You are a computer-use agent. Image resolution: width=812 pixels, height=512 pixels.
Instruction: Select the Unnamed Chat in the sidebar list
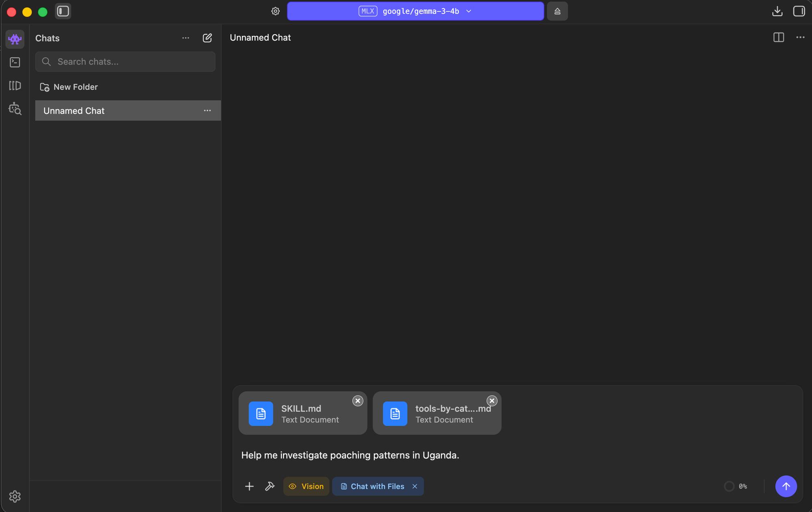click(128, 111)
